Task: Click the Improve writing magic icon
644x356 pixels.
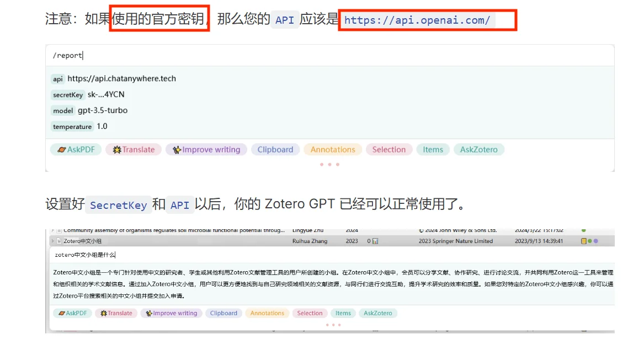Action: click(x=177, y=149)
